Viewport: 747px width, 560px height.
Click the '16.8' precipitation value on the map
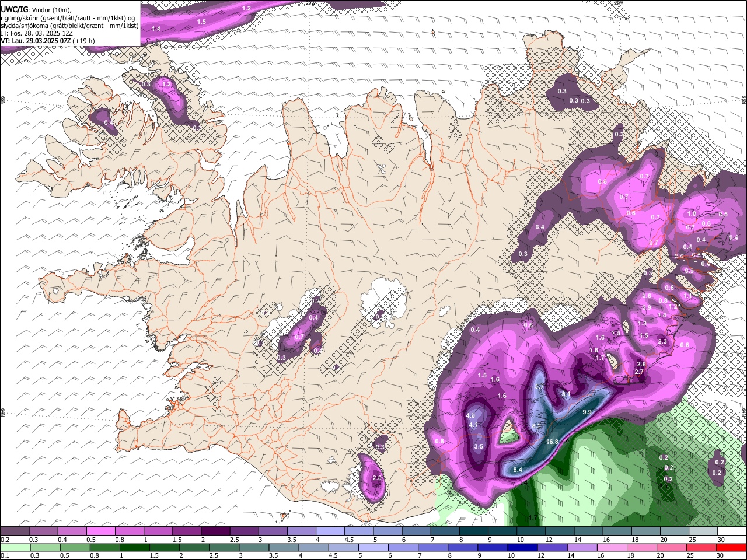[x=552, y=442]
